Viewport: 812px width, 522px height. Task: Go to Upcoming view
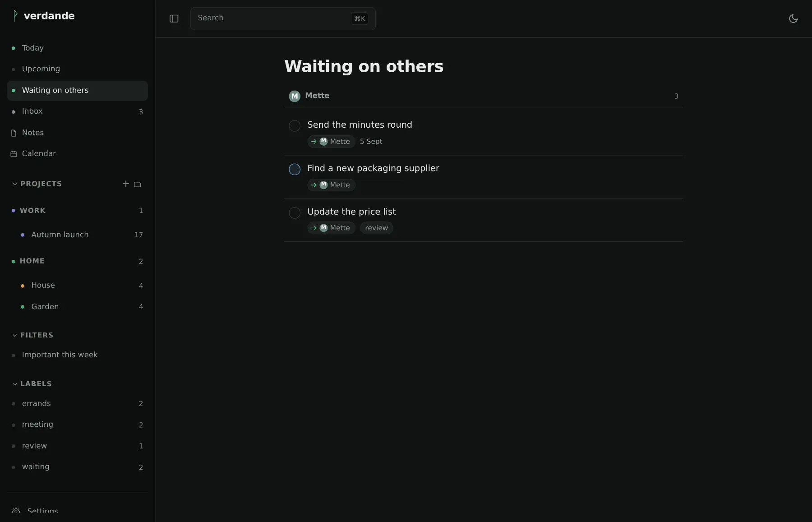(x=77, y=69)
